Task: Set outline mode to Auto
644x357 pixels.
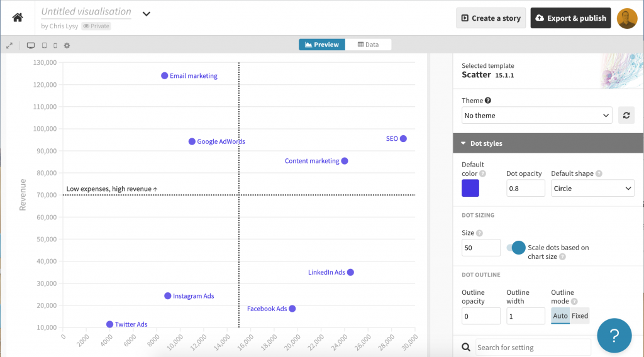Action: click(x=560, y=316)
